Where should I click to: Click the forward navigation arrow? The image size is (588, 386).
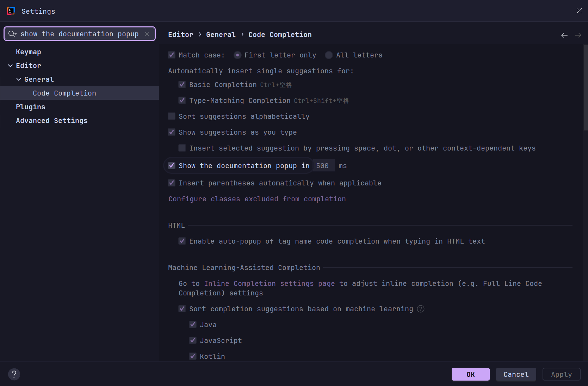tap(578, 35)
